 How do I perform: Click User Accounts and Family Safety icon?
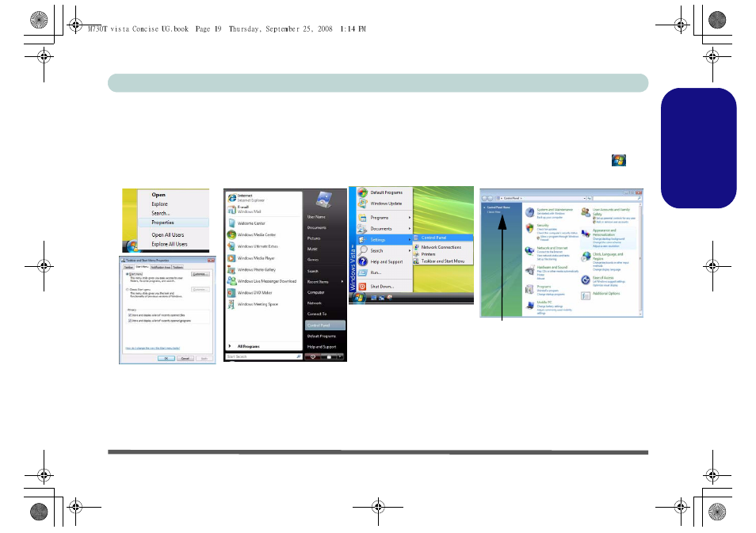pyautogui.click(x=586, y=212)
